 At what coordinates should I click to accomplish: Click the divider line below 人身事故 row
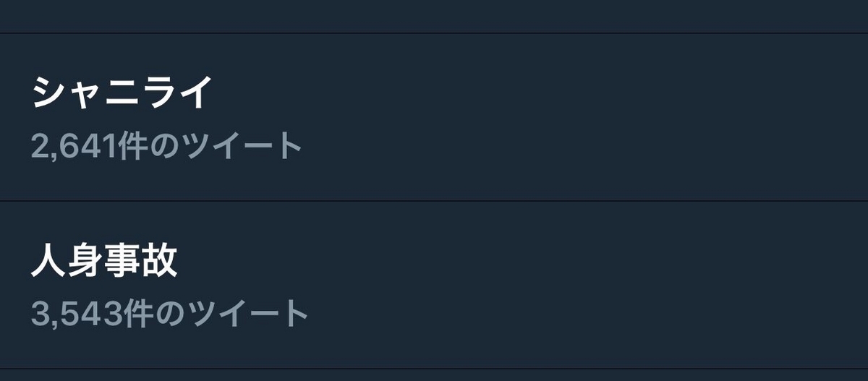click(434, 369)
